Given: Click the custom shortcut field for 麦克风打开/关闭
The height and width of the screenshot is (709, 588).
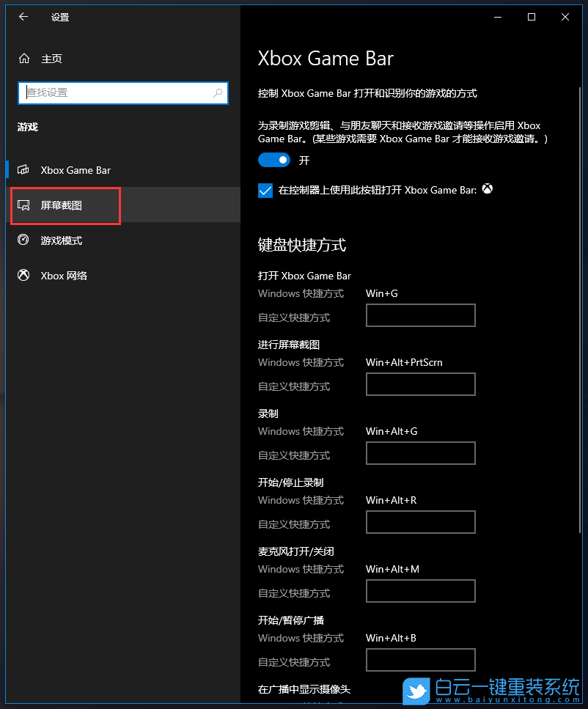Looking at the screenshot, I should pos(420,591).
